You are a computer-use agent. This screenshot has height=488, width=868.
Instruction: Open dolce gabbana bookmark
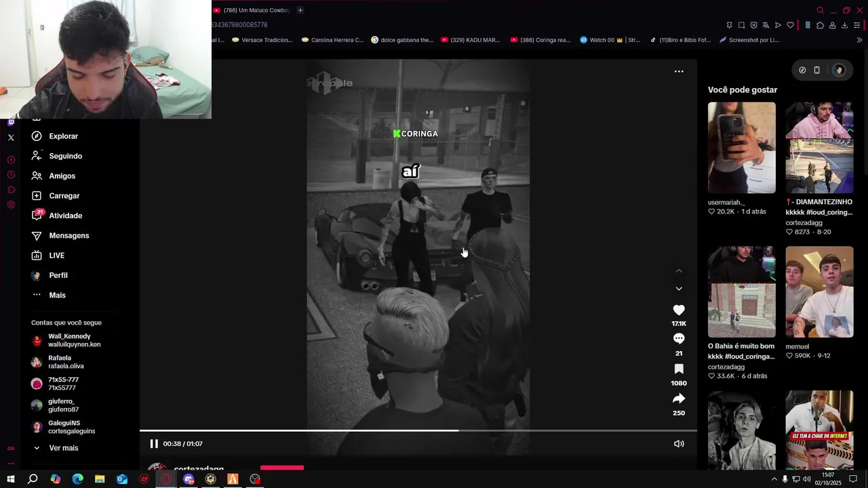tap(402, 40)
